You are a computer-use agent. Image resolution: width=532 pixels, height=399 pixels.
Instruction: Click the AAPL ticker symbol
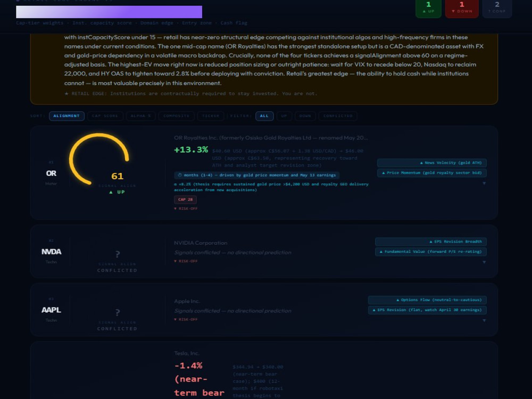pyautogui.click(x=51, y=310)
